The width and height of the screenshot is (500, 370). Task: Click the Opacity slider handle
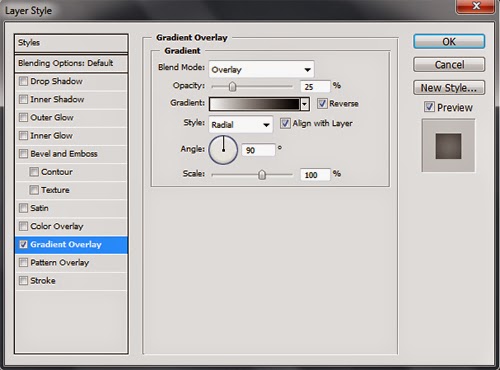pos(232,87)
